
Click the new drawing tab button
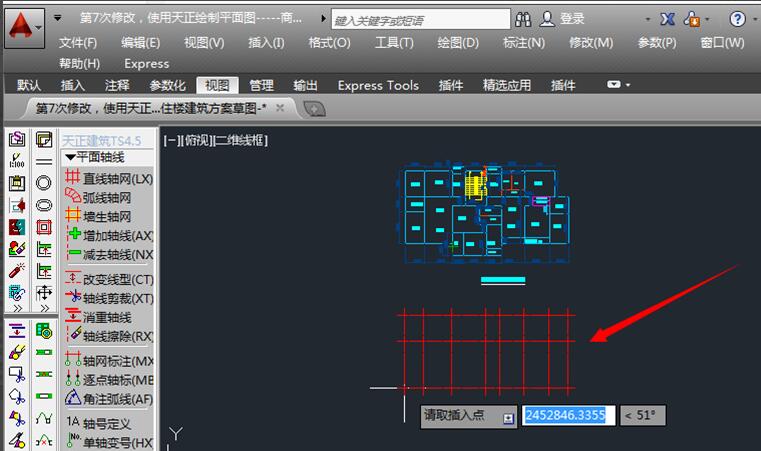(313, 108)
